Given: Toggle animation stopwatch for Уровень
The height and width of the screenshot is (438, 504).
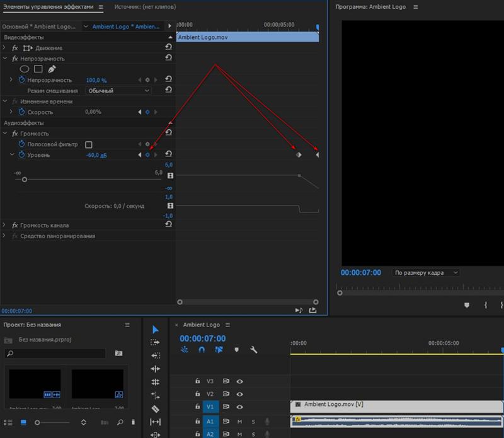Looking at the screenshot, I should click(21, 154).
